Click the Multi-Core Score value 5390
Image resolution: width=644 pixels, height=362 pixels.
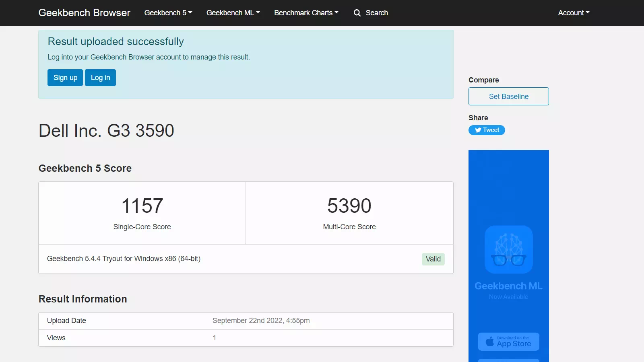pyautogui.click(x=349, y=206)
